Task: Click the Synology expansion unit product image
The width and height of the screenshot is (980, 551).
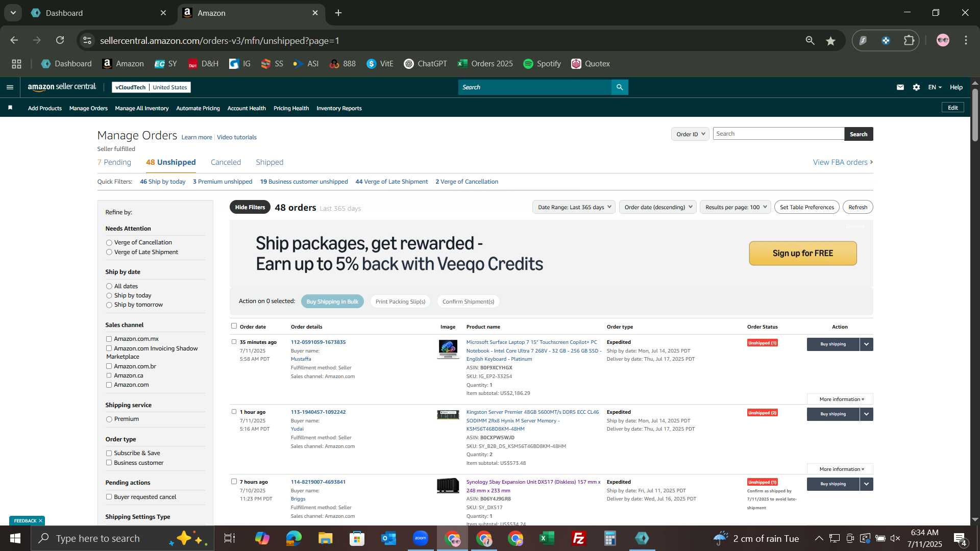Action: coord(448,485)
